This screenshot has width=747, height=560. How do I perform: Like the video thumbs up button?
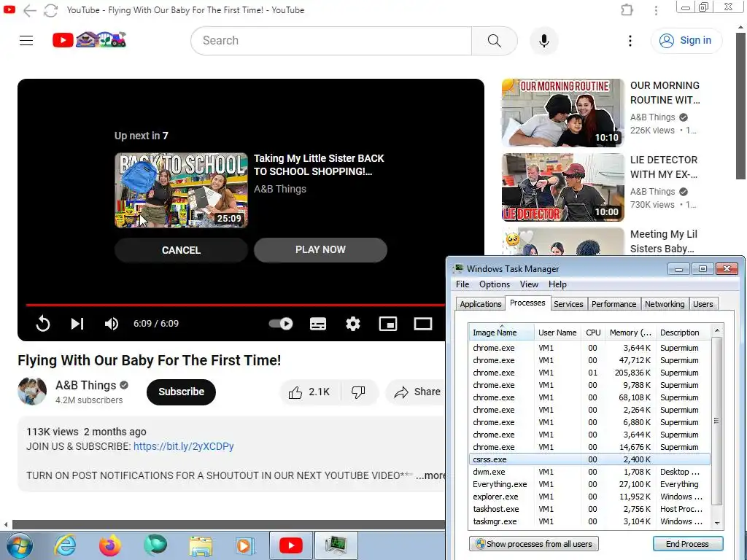[309, 392]
